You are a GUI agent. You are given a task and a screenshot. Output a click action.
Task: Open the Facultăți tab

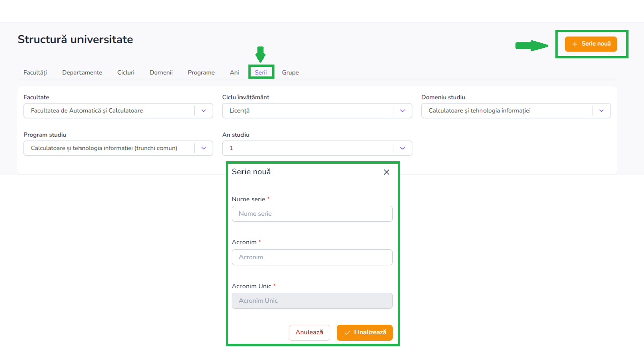click(x=35, y=73)
